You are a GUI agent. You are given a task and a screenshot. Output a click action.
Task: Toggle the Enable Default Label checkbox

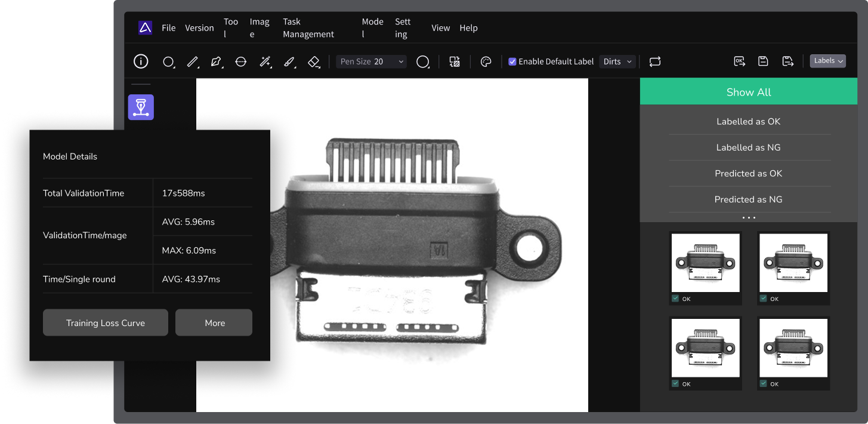512,62
